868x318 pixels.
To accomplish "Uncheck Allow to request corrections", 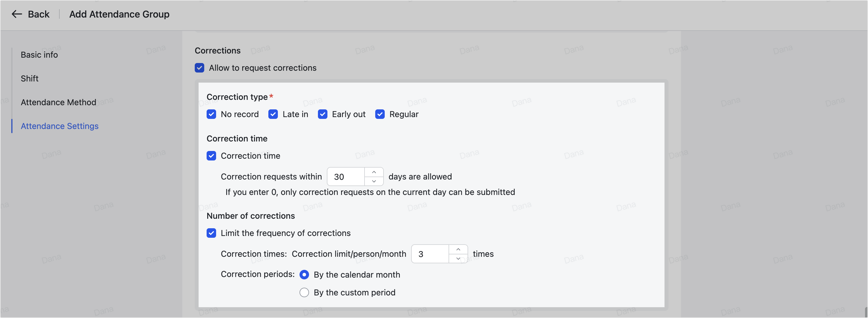I will click(199, 68).
